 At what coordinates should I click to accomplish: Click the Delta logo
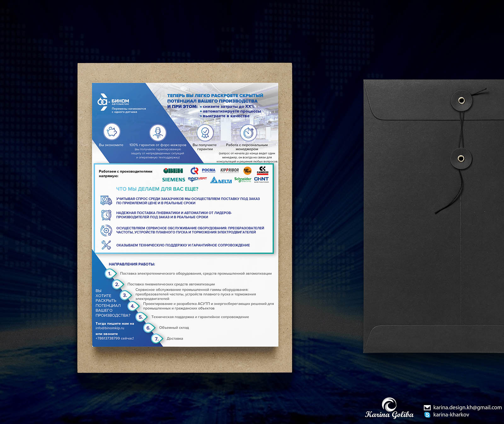tap(221, 180)
